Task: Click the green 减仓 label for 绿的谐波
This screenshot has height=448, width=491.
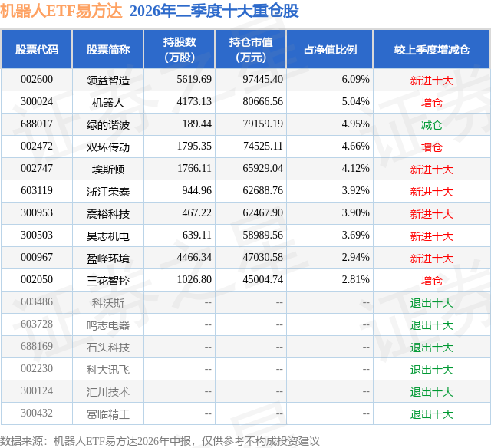Action: (x=431, y=125)
